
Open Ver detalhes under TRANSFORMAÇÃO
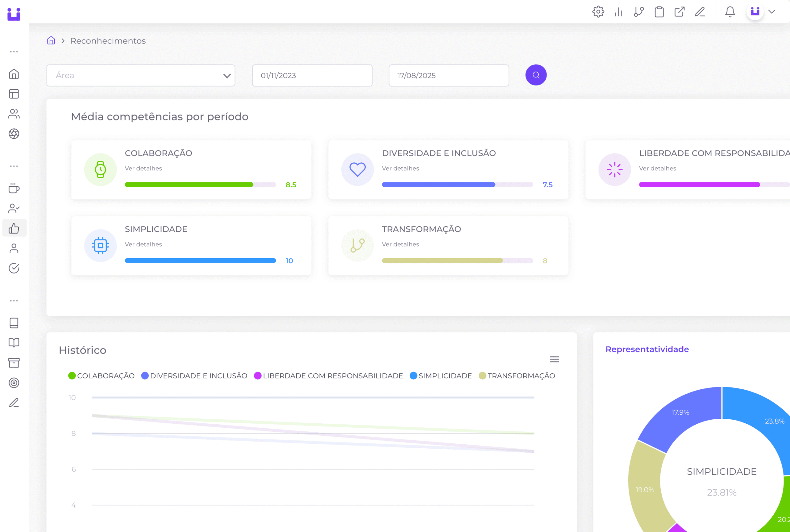coord(400,244)
